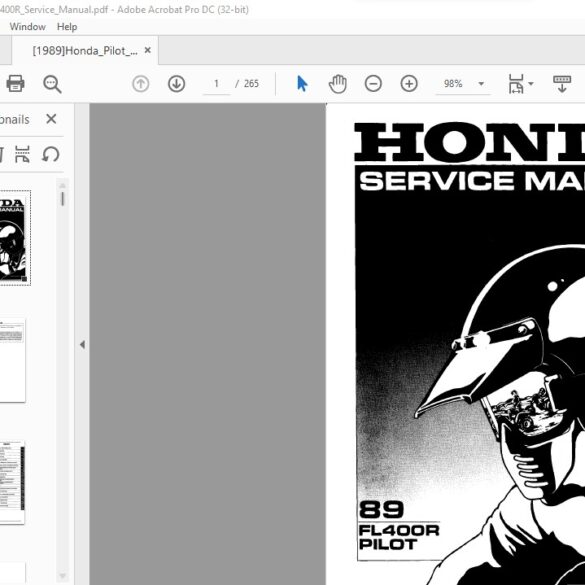Click the page number input field
This screenshot has width=585, height=585.
216,84
